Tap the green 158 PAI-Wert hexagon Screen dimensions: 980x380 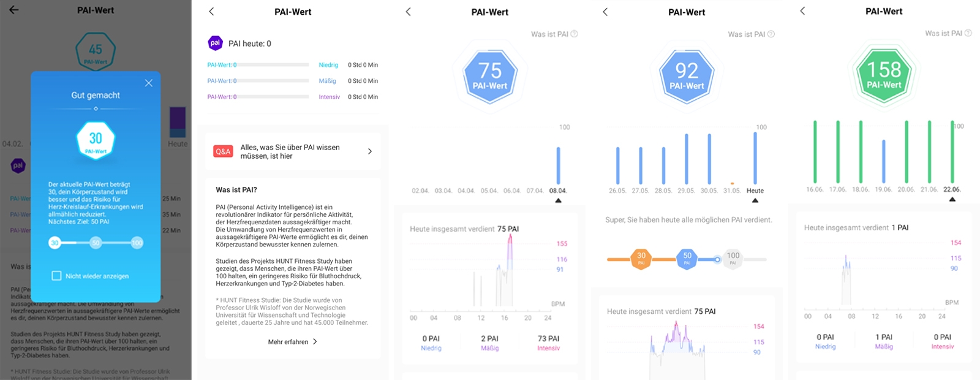coord(884,75)
